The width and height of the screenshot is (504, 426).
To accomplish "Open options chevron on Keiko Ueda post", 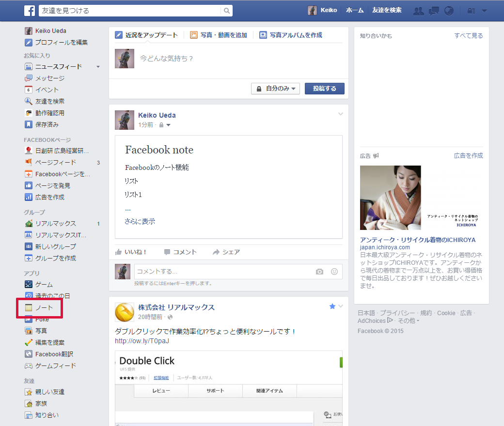I will point(340,114).
